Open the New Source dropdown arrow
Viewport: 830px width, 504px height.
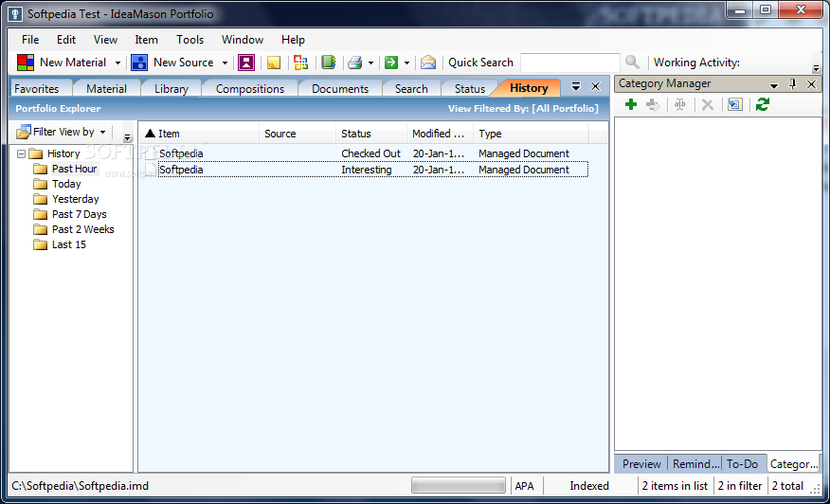(x=225, y=63)
